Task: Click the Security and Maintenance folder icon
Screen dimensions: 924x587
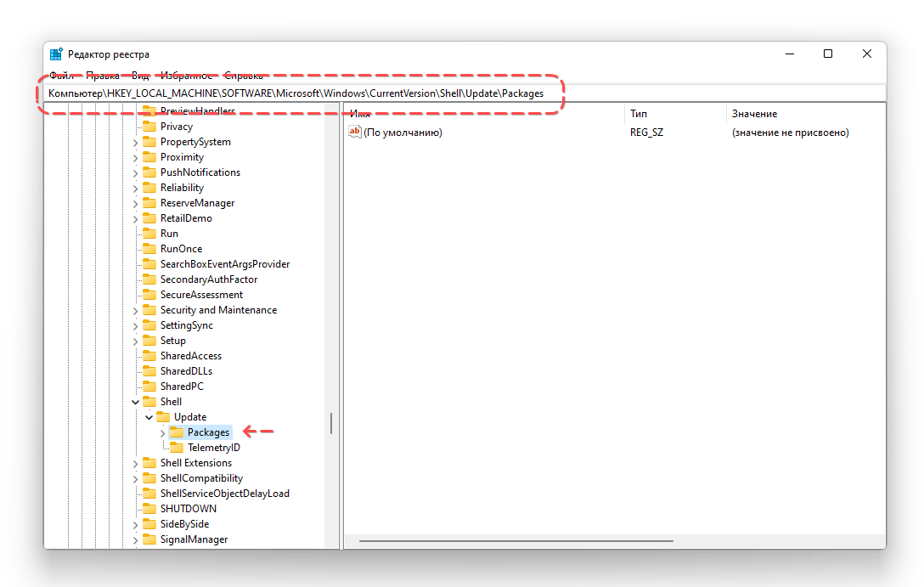Action: coord(149,310)
